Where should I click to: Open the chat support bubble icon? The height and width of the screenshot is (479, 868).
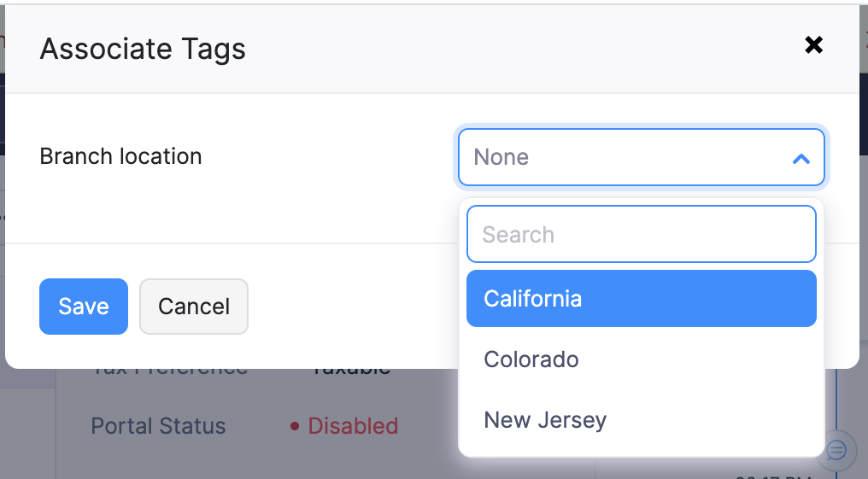(x=836, y=450)
